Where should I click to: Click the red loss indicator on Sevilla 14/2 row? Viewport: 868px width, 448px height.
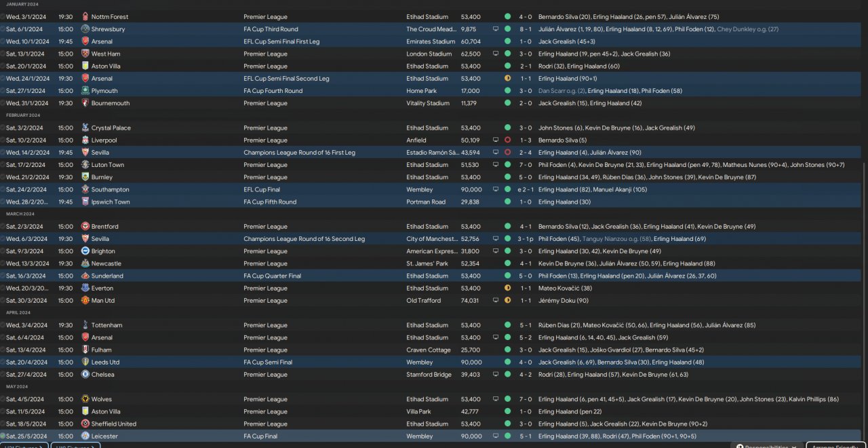[x=507, y=152]
